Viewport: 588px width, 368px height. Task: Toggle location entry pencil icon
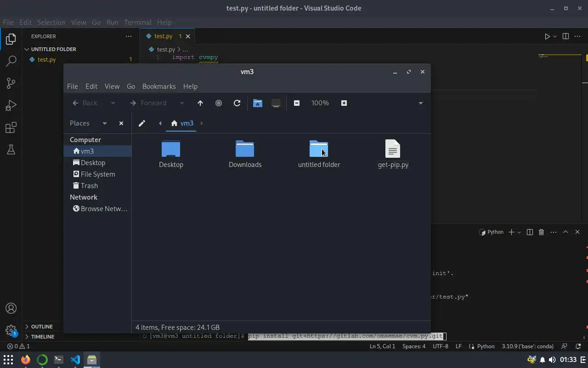[142, 123]
